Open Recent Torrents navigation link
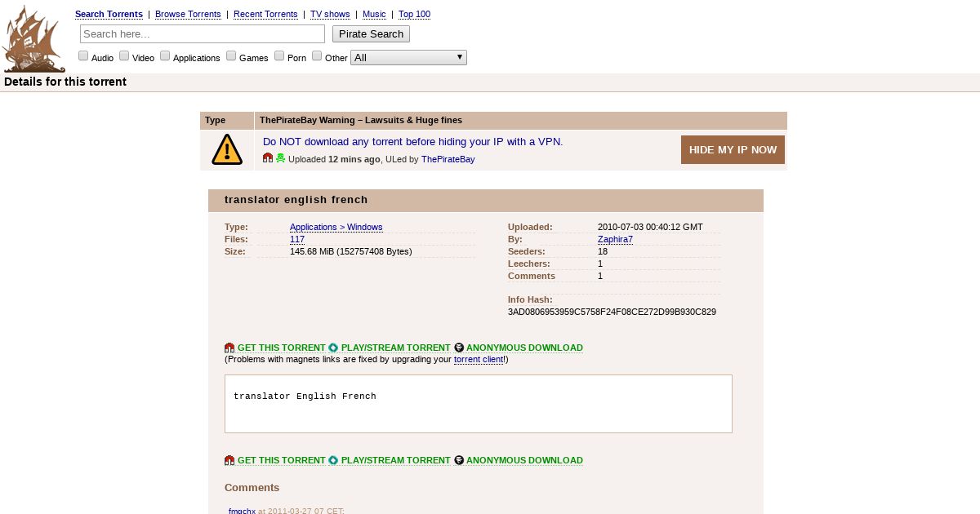Viewport: 980px width, 514px height. (x=265, y=14)
